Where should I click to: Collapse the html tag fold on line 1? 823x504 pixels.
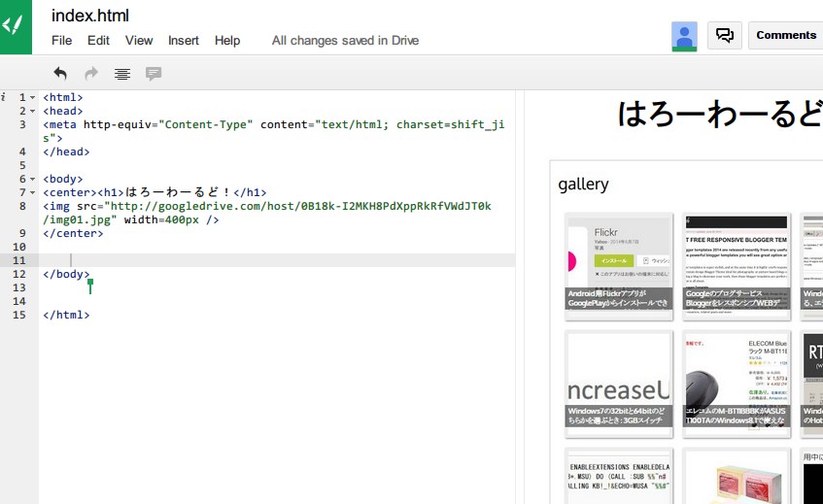coord(32,97)
